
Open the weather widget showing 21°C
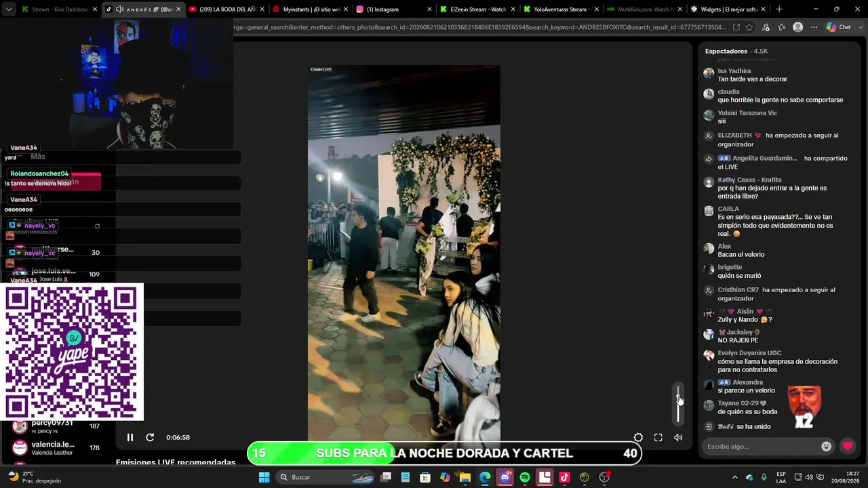[x=34, y=477]
